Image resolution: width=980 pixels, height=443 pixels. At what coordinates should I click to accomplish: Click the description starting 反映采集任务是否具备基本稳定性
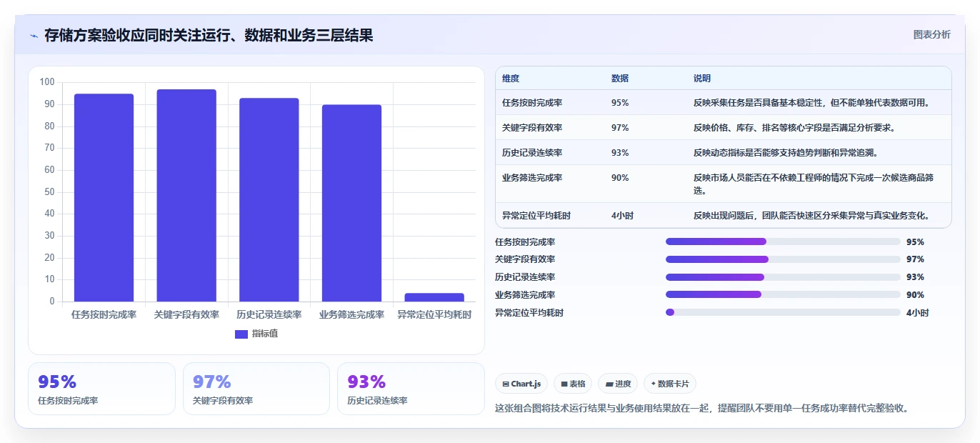[x=812, y=103]
